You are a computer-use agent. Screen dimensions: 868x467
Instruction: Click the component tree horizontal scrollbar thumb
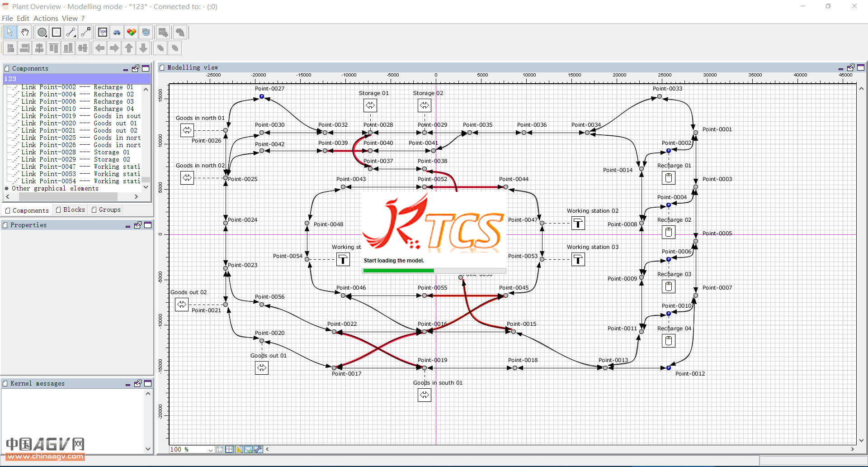coord(69,196)
